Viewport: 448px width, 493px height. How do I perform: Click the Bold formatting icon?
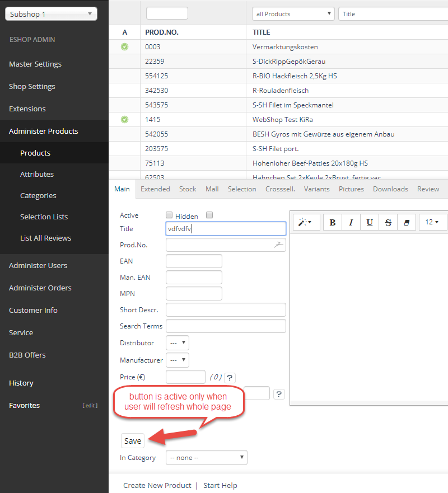[x=333, y=222]
